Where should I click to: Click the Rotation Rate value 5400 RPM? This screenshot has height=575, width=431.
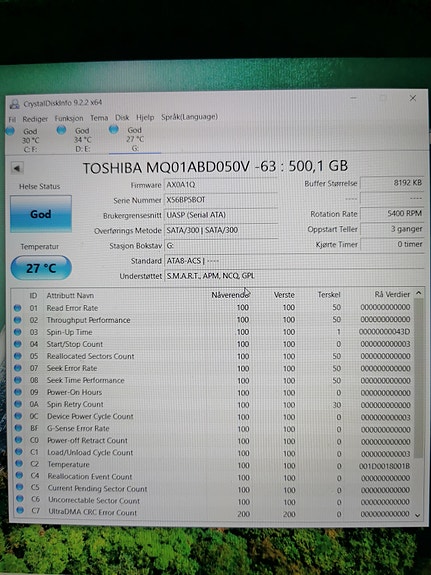coord(392,213)
